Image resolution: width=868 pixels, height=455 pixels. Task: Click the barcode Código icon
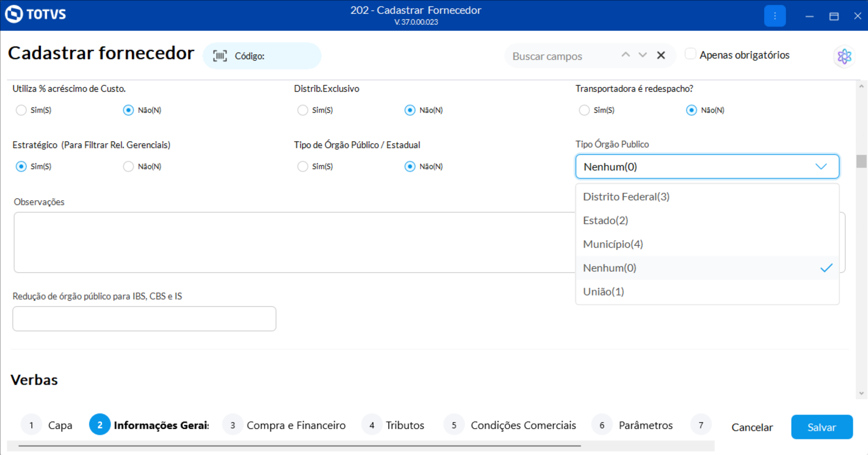220,56
